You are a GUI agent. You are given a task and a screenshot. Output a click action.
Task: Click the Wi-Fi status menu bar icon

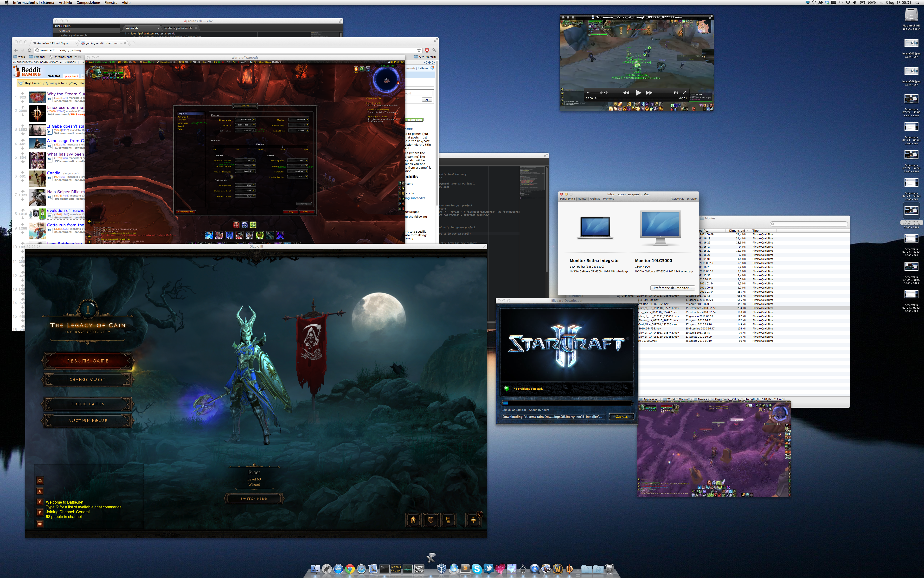(848, 2)
